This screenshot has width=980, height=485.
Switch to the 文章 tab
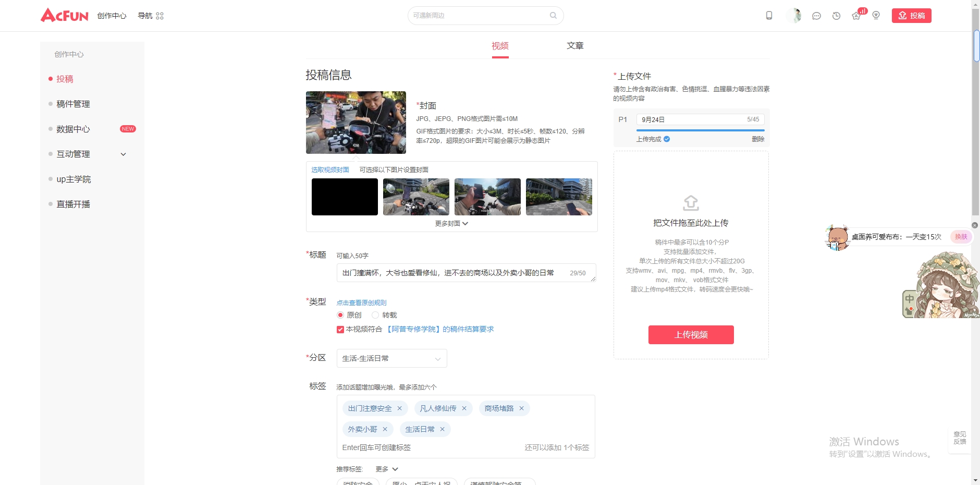click(575, 46)
